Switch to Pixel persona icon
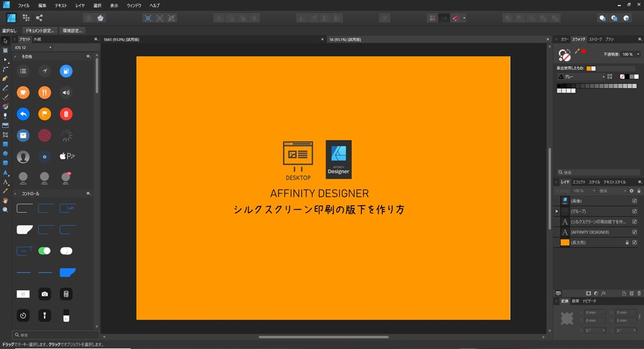Screen dimensions: 644x349 (x=26, y=18)
